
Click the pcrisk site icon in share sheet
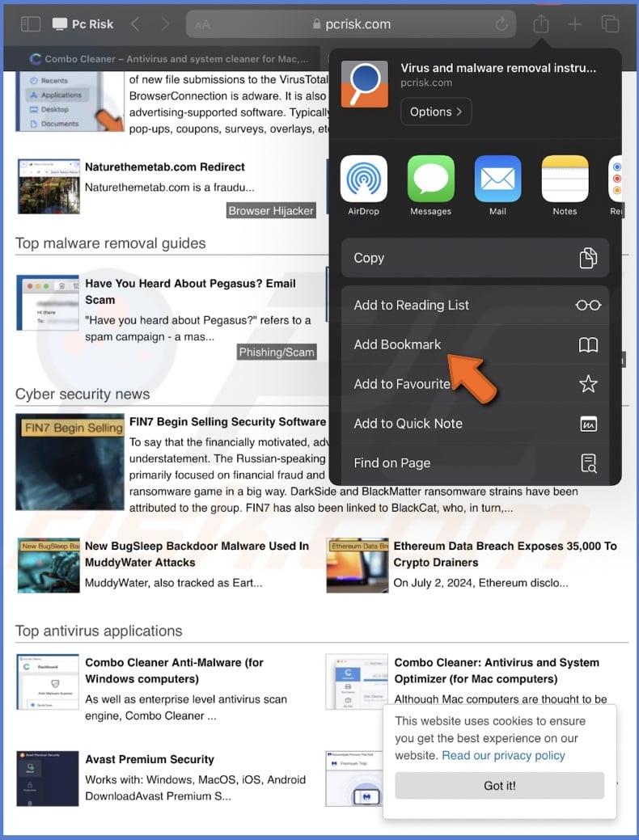[365, 84]
